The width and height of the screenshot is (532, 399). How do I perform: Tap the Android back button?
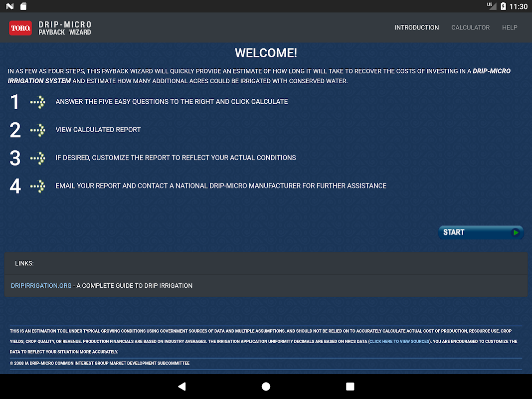[182, 387]
